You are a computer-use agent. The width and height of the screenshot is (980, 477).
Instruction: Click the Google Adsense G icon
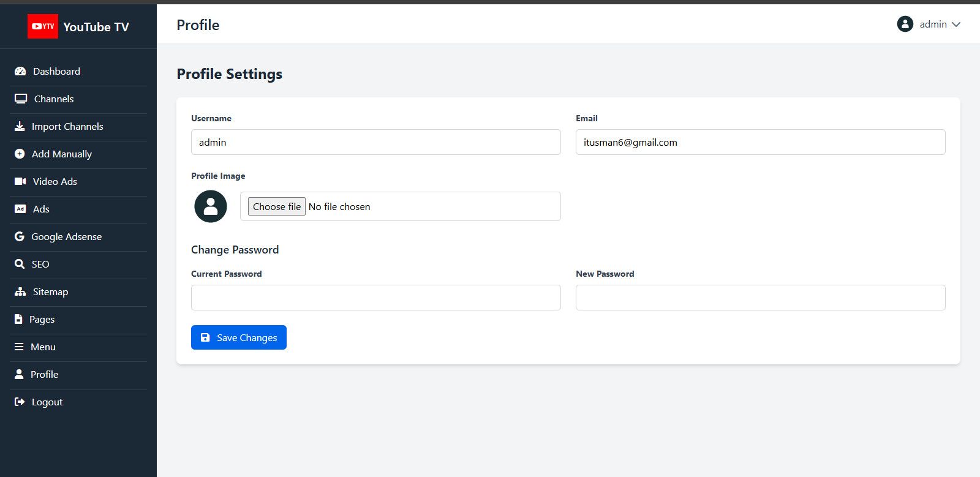[x=20, y=236]
